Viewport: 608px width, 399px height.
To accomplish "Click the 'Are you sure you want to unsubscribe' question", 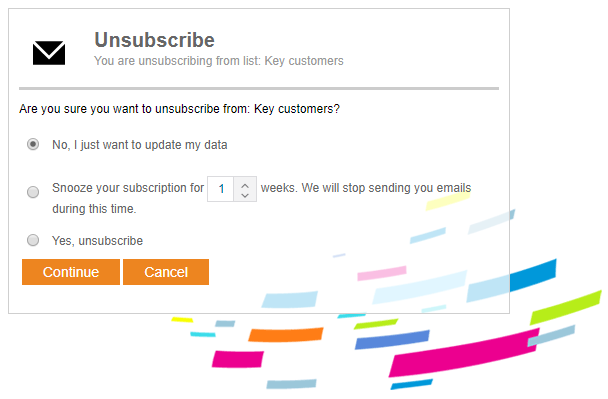I will click(180, 109).
